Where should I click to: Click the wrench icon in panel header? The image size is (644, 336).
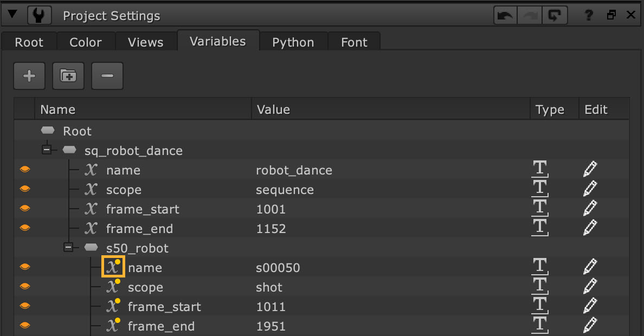(38, 15)
